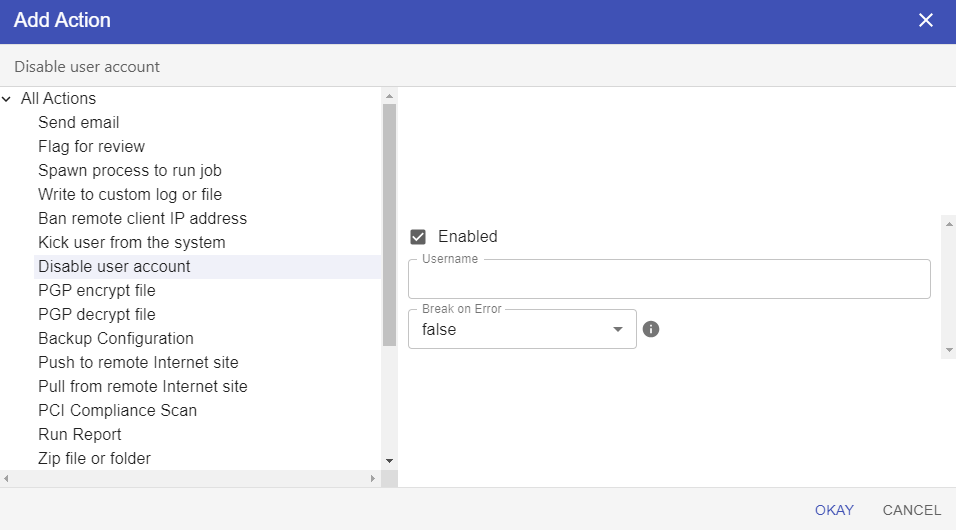Select the Send email action
This screenshot has height=530, width=956.
pos(79,123)
